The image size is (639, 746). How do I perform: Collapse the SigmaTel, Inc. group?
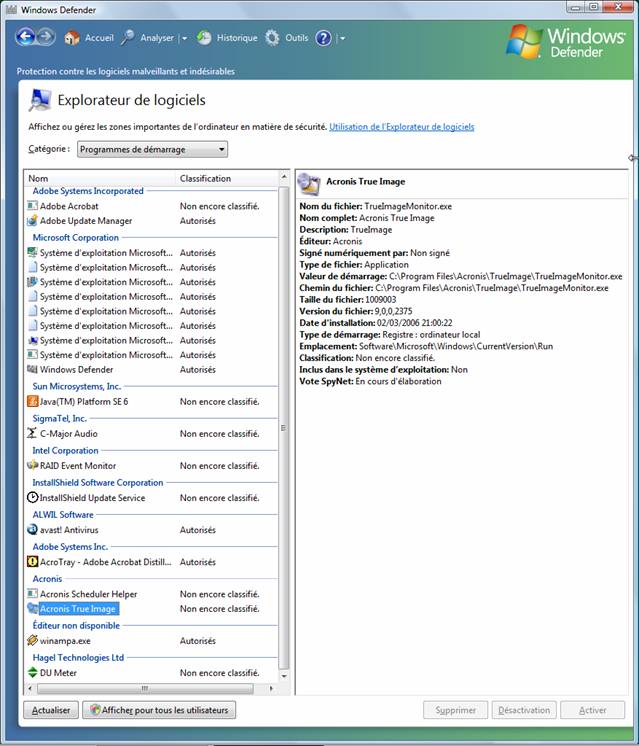click(x=59, y=418)
